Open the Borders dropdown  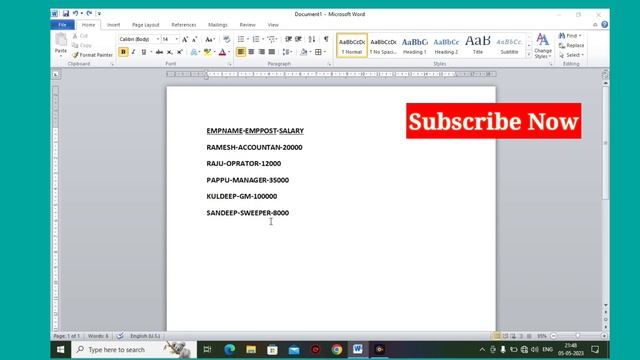click(x=324, y=52)
